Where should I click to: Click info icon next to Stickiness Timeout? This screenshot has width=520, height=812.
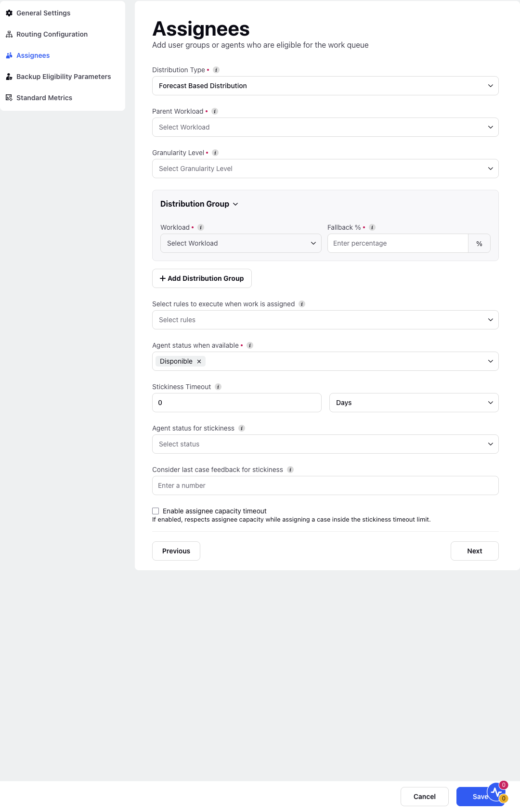(218, 387)
